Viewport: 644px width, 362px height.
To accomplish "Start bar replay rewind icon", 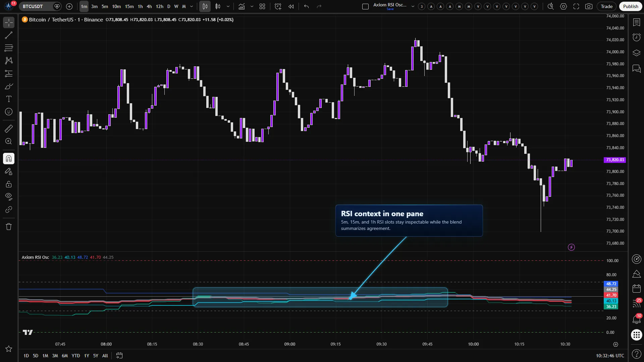I will click(291, 6).
